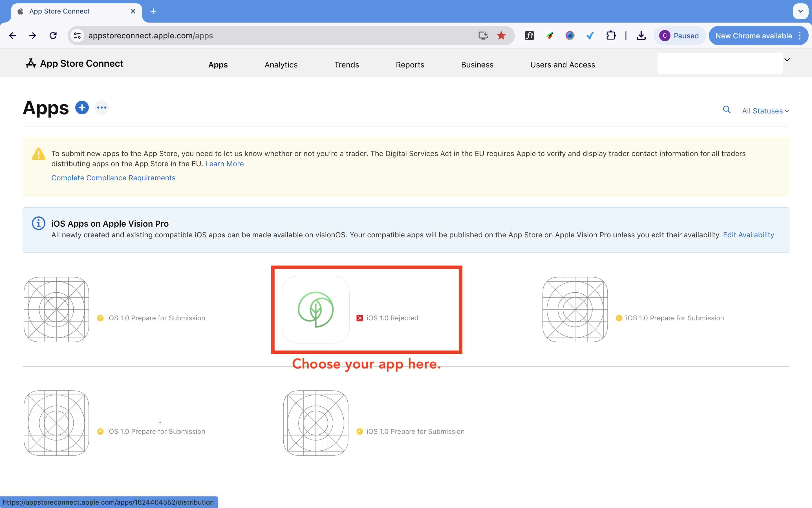
Task: Click the blue info circle icon
Action: (39, 223)
